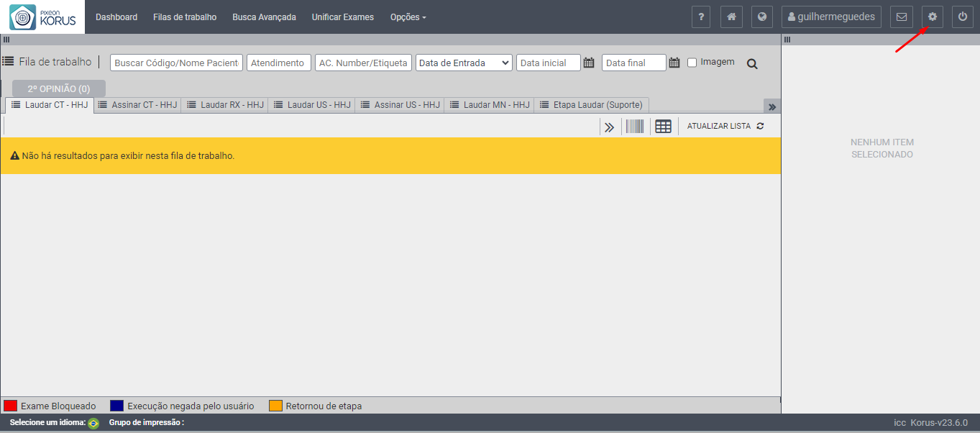Expand more tabs with double arrow
Image resolution: width=980 pixels, height=433 pixels.
click(772, 106)
